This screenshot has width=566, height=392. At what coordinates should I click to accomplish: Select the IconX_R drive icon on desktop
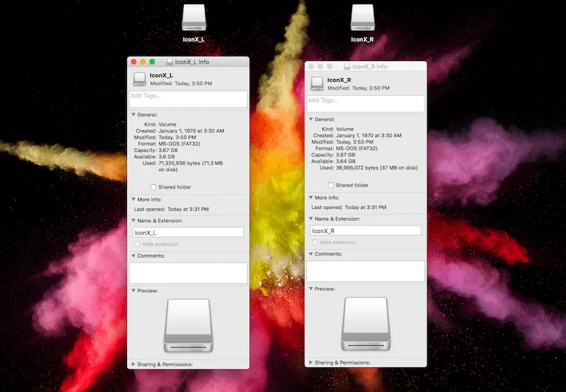point(362,17)
